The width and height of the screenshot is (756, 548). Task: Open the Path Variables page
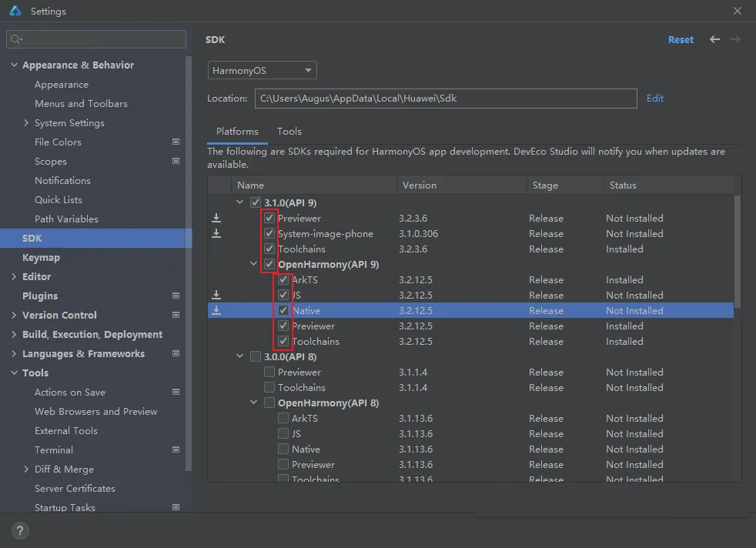66,219
